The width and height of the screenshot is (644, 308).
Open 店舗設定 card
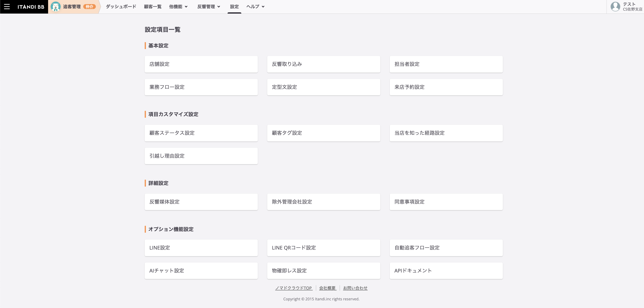click(201, 64)
